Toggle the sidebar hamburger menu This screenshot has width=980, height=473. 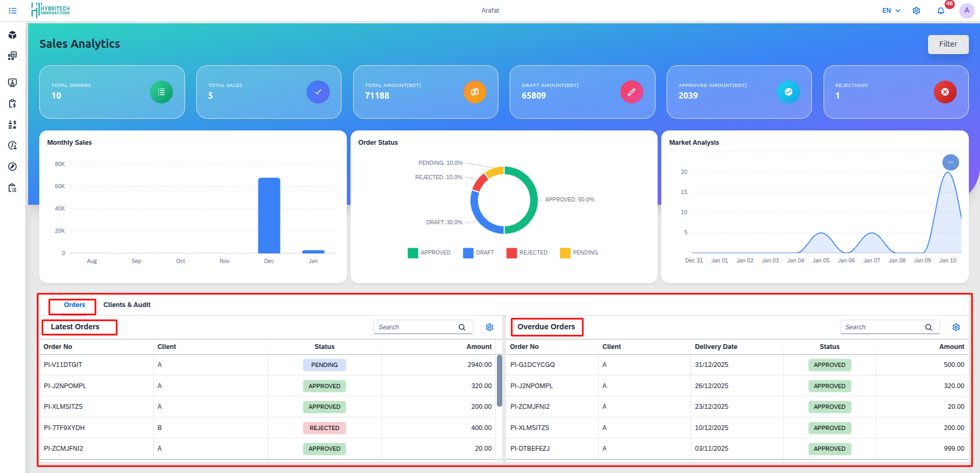click(x=13, y=11)
